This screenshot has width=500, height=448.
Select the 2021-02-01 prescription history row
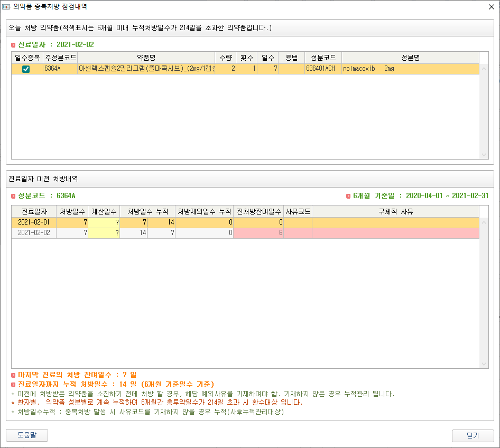34,222
